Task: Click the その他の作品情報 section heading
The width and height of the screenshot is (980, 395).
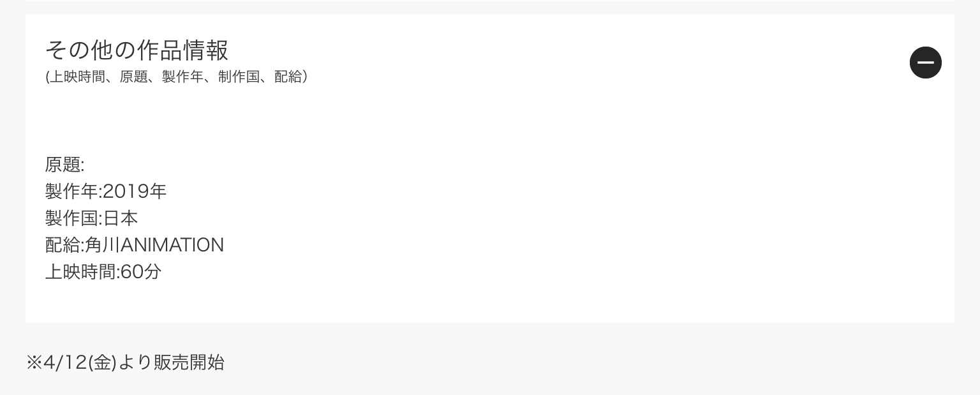Action: [137, 50]
